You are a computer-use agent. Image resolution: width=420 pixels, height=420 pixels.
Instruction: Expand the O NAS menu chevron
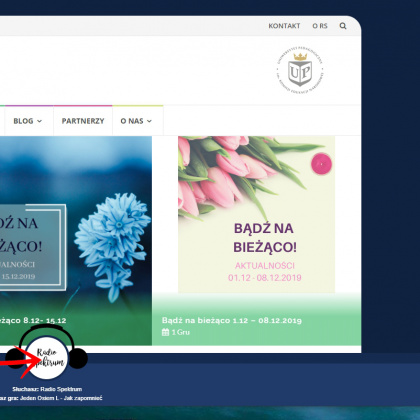149,121
